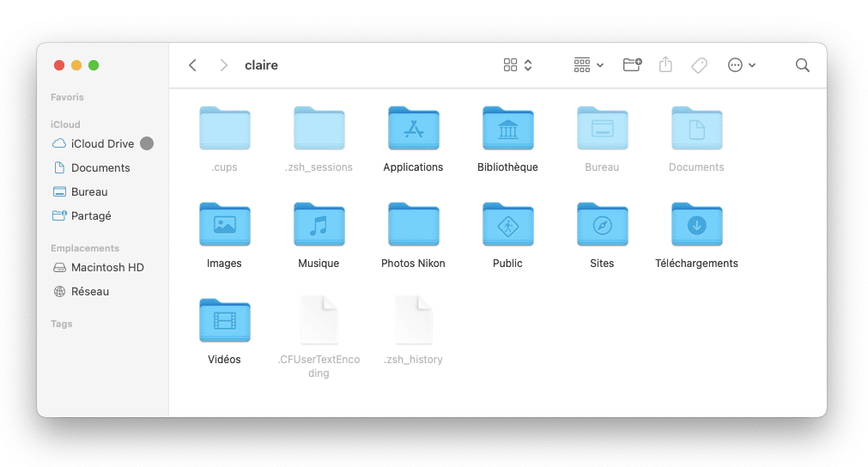Expand the group-by options dropdown
The width and height of the screenshot is (868, 467).
pos(588,65)
